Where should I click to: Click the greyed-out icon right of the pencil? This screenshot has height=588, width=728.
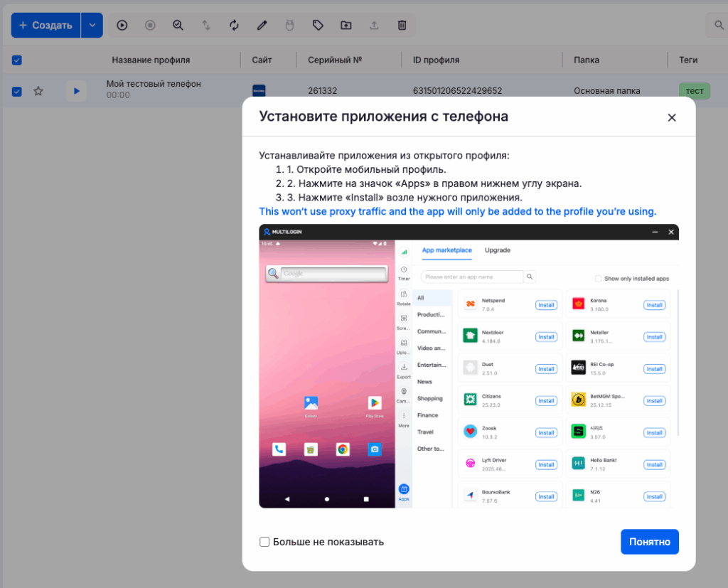tap(290, 25)
